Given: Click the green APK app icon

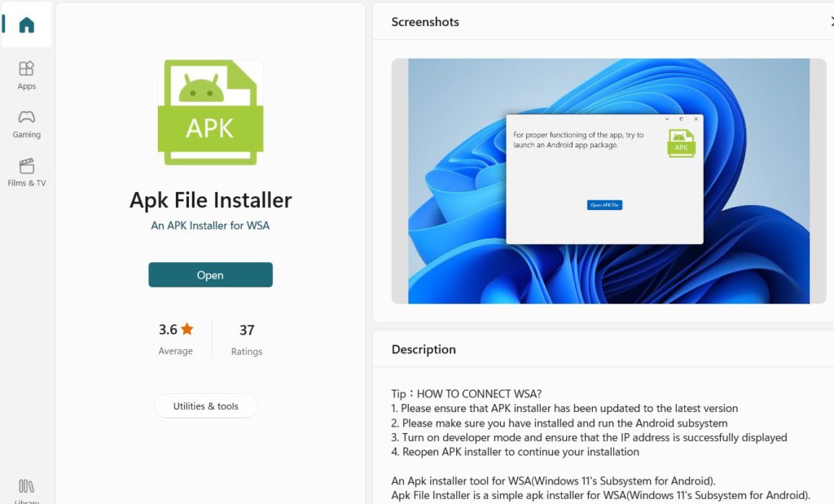Looking at the screenshot, I should 211,112.
